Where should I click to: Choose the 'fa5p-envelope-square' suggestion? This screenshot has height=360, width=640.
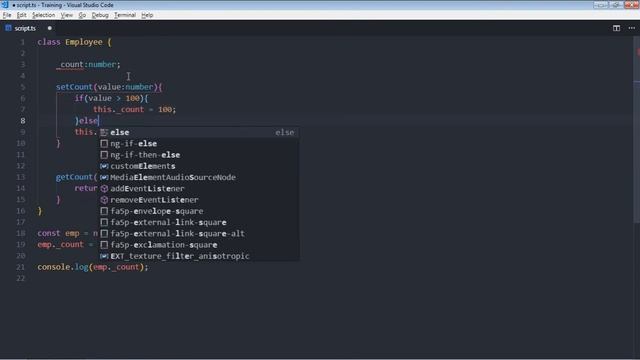point(200,211)
